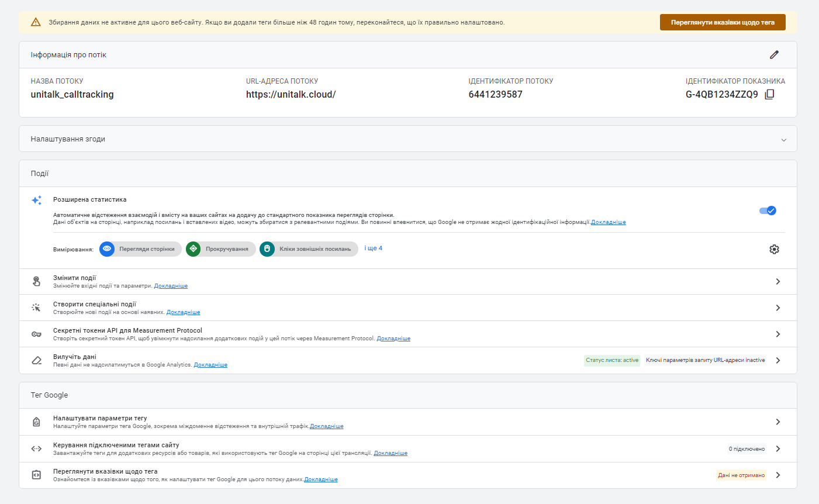819x504 pixels.
Task: Click the eraser icon for Вилучіть дані
Action: tap(36, 360)
